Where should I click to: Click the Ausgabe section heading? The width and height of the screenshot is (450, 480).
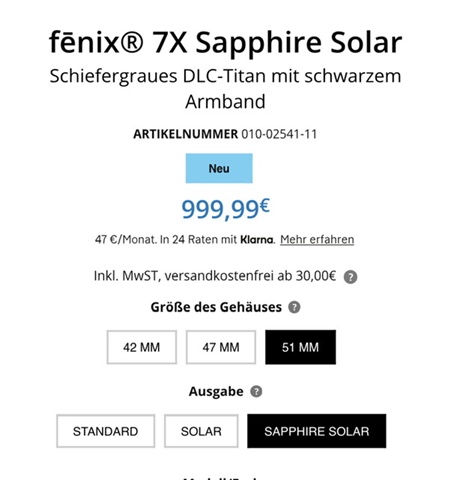[216, 391]
